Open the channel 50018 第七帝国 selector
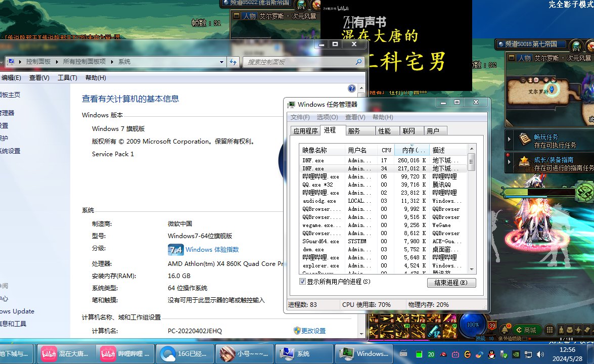This screenshot has height=364, width=594. 531,44
